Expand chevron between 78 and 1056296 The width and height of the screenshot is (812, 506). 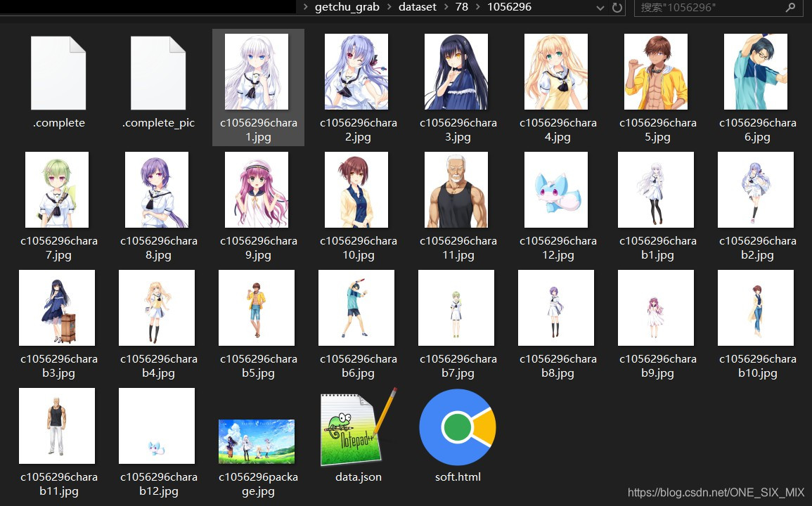(477, 7)
